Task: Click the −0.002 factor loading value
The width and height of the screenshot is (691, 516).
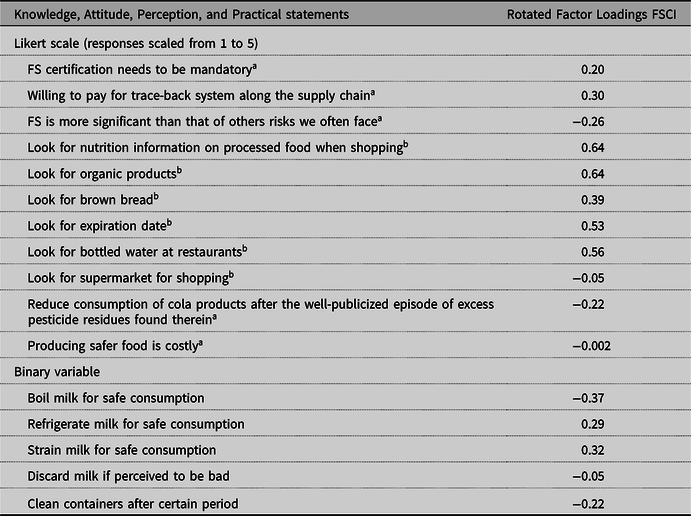Action: 591,346
